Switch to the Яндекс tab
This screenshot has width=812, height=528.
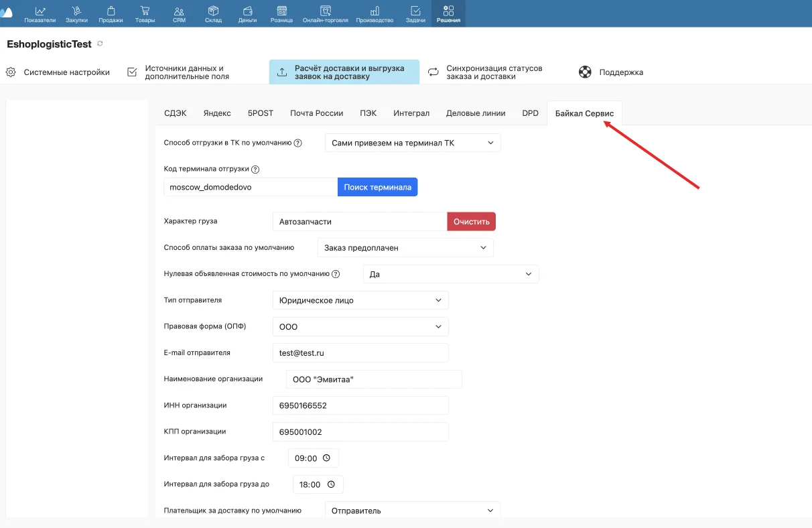[217, 113]
